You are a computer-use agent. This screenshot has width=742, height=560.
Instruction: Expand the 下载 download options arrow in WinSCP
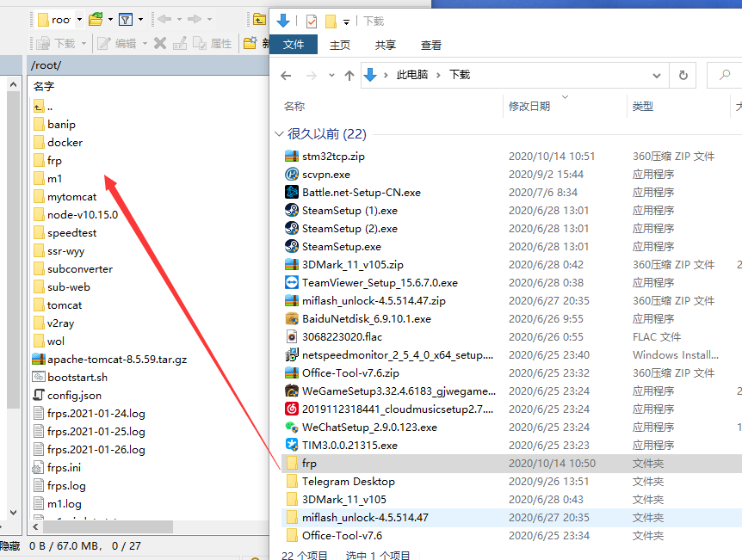pos(83,44)
